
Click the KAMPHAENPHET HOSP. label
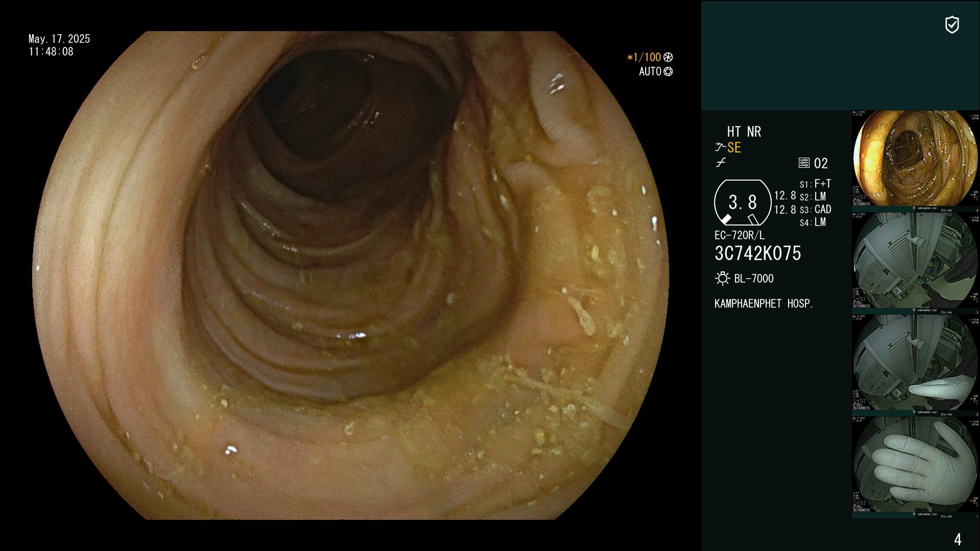764,304
